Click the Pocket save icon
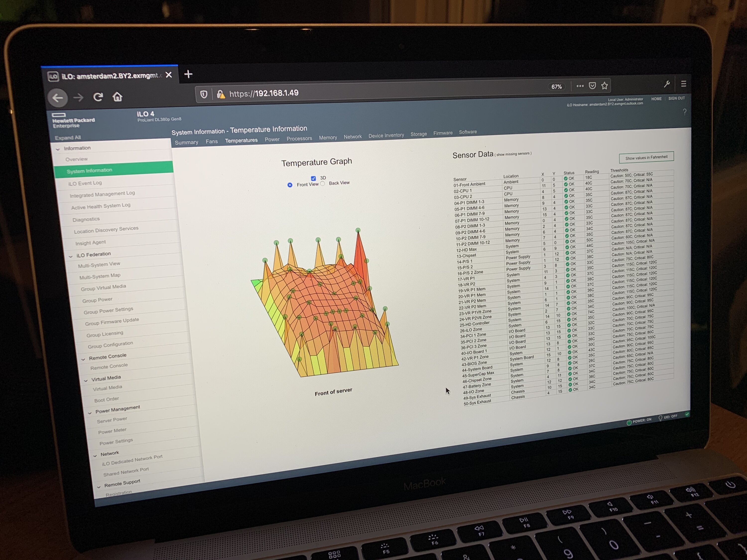The width and height of the screenshot is (747, 560). click(x=592, y=86)
